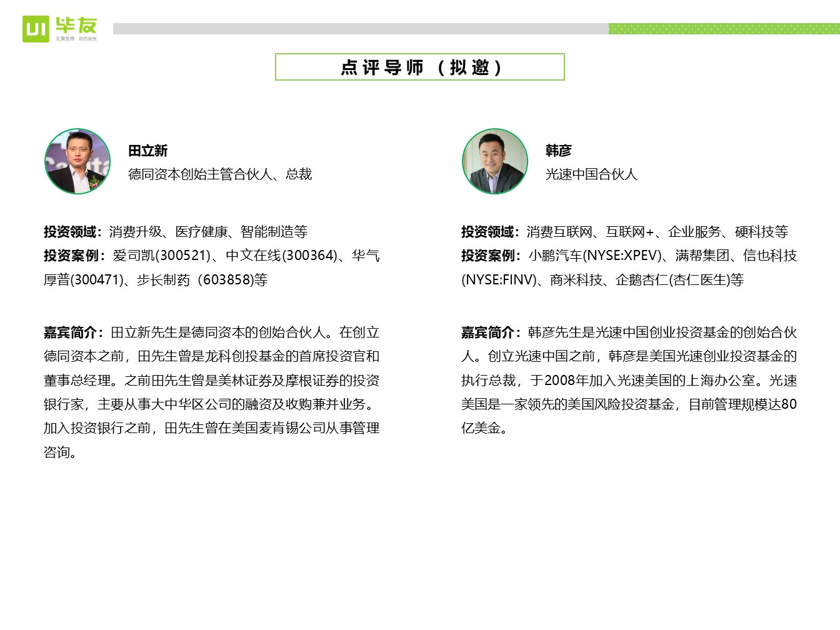Click the line mentioning 美国光速创业投资基金的

(x=629, y=356)
